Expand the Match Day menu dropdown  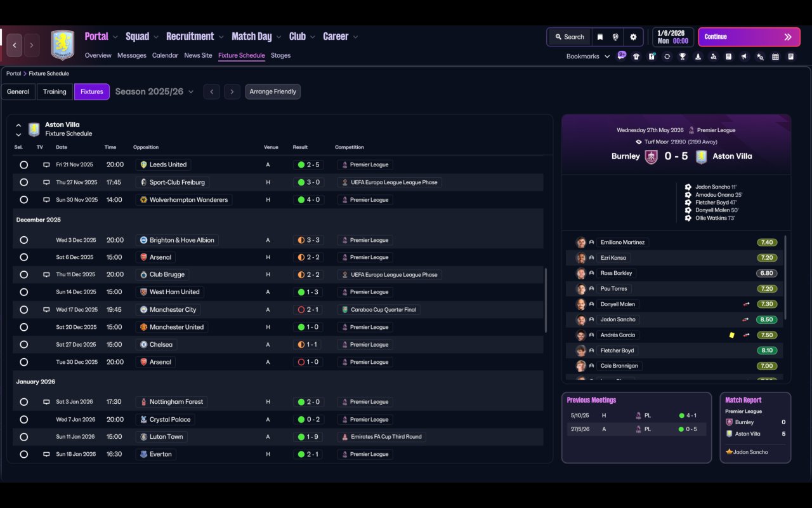coord(278,37)
